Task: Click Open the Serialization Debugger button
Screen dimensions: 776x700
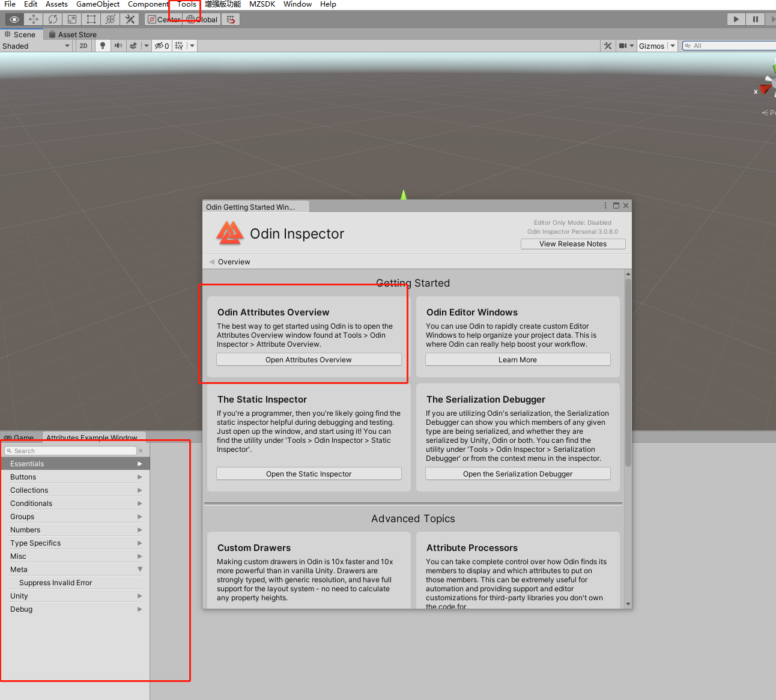Action: click(518, 473)
